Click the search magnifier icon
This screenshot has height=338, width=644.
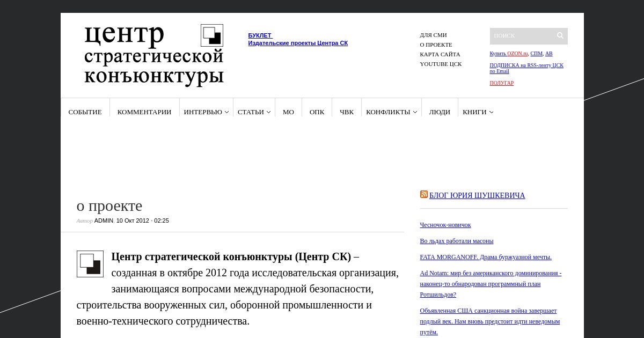tap(560, 36)
